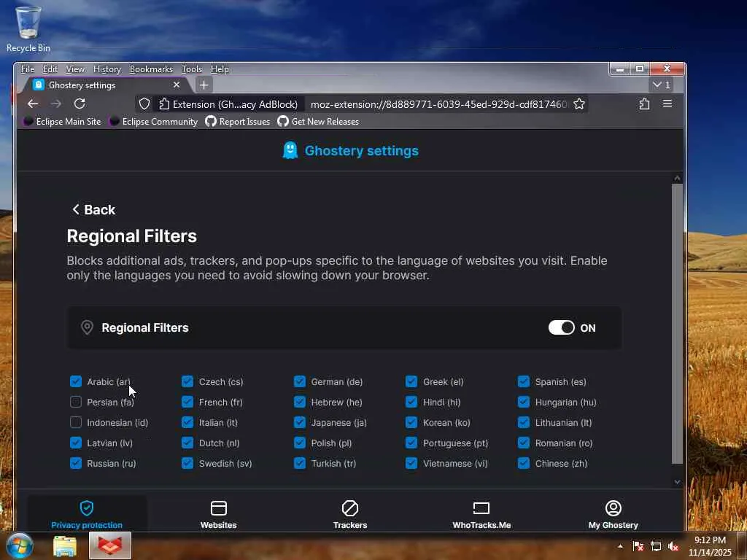This screenshot has width=747, height=560.
Task: Reload the current page
Action: (80, 104)
